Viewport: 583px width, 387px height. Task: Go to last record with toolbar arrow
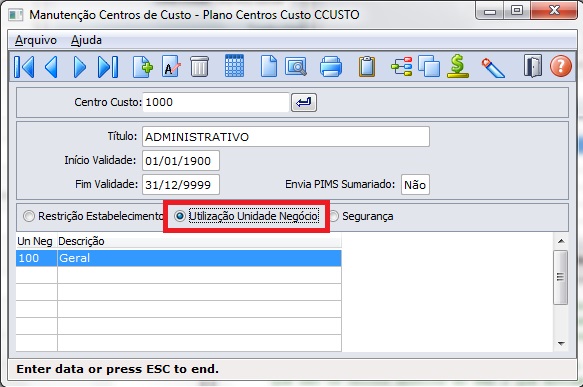pos(108,67)
